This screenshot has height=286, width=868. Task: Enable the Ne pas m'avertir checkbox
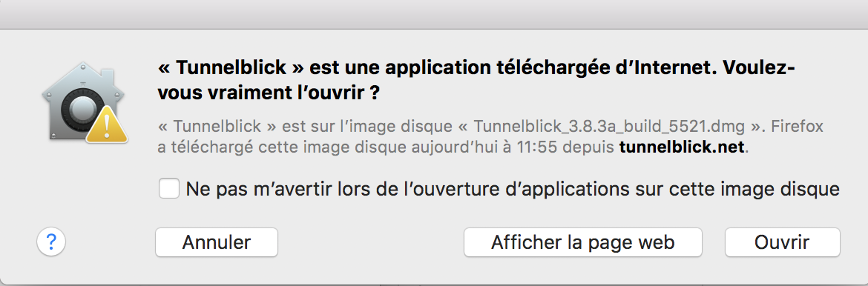169,189
